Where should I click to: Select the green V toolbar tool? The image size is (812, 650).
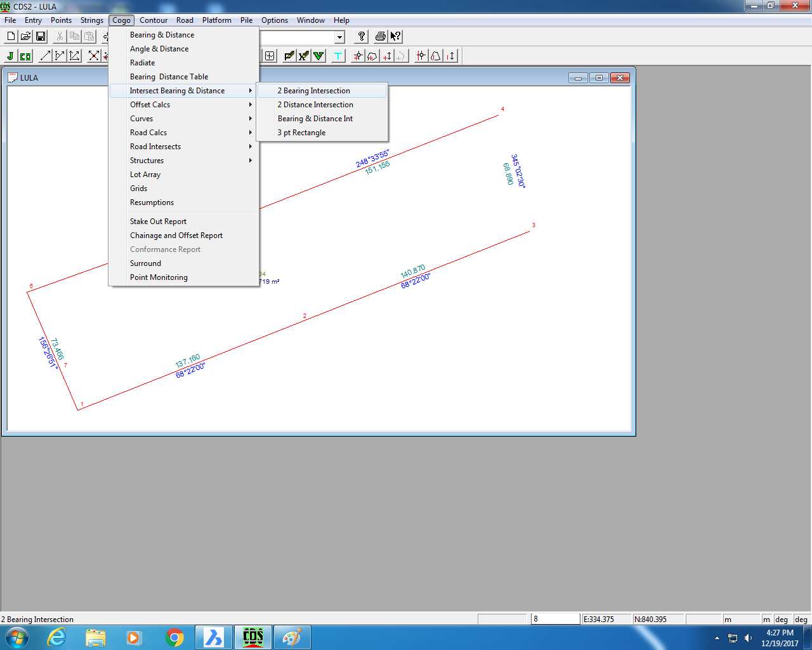click(x=318, y=55)
